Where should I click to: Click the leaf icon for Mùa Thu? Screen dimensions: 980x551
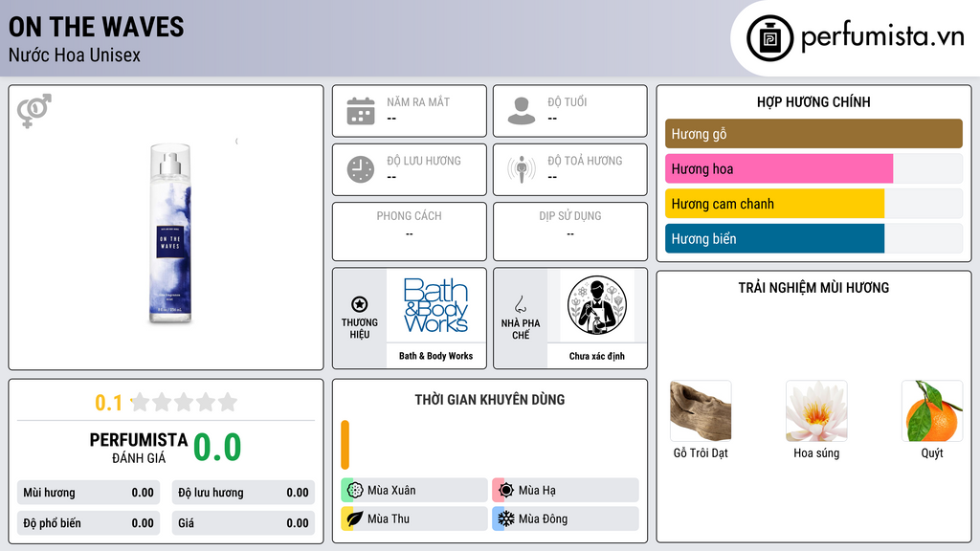click(x=355, y=518)
